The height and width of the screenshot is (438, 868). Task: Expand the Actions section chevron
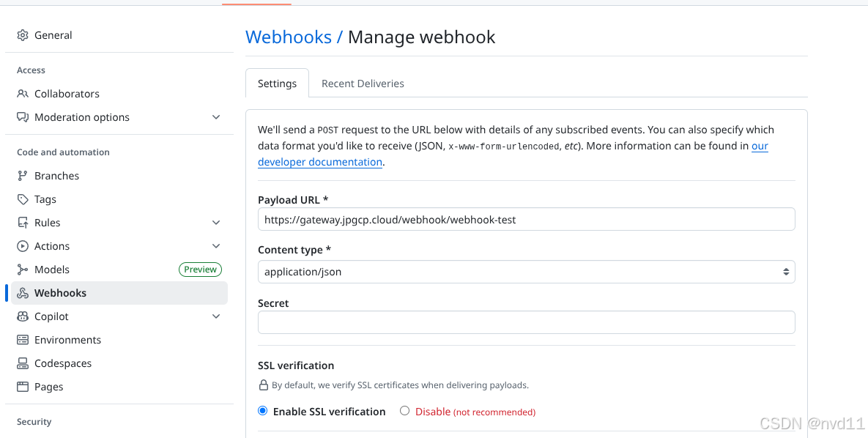216,246
